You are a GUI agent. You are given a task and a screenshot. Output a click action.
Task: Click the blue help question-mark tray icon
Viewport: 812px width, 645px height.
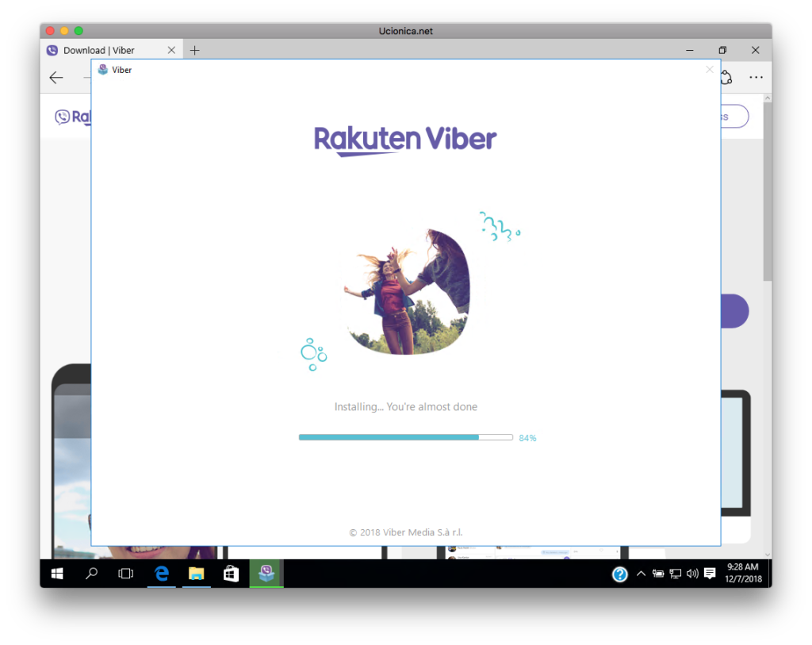(620, 574)
